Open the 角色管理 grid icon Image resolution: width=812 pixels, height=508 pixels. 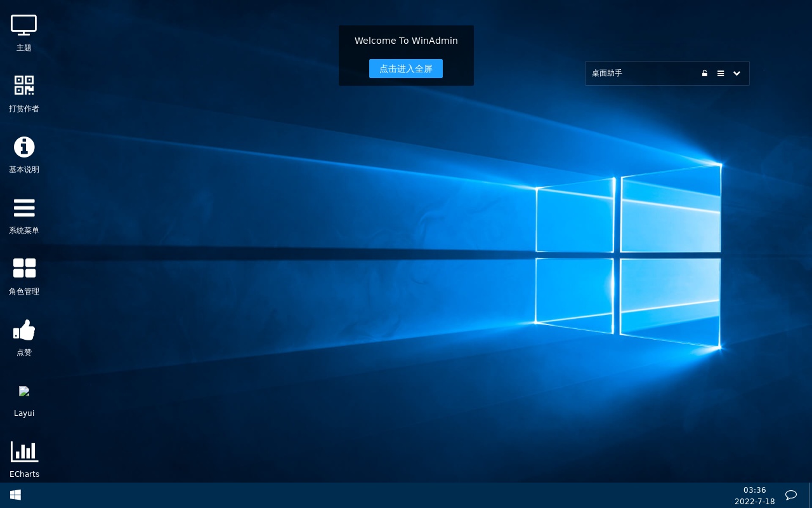pos(24,268)
